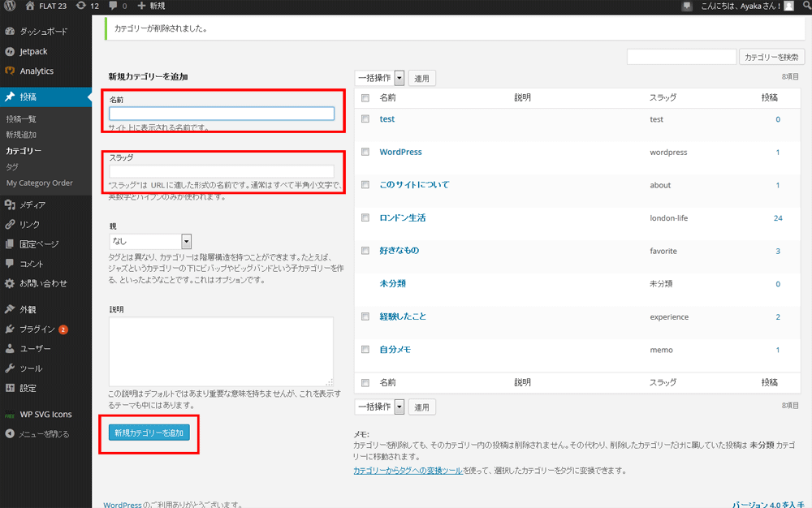
Task: Open Analytics from the sidebar icon
Action: click(x=10, y=71)
